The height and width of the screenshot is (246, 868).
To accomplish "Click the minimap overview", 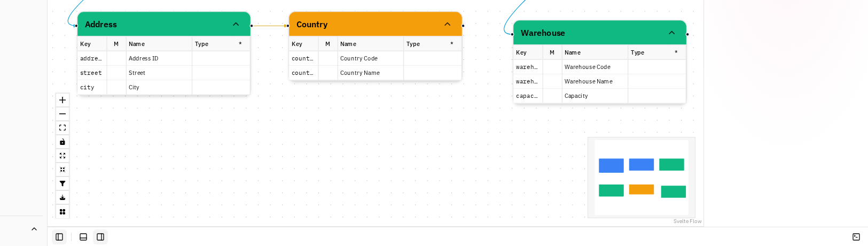I will pyautogui.click(x=642, y=178).
